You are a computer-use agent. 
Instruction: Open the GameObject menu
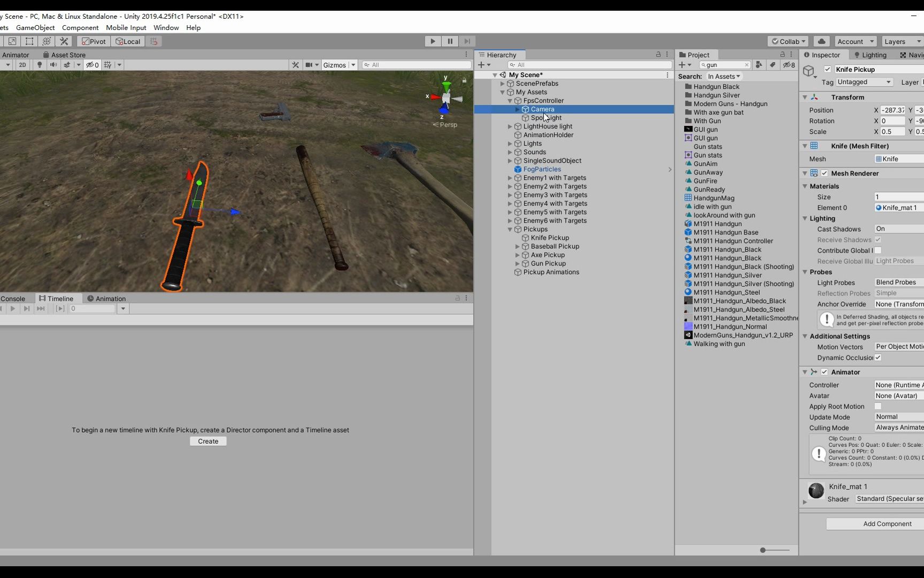coord(35,27)
